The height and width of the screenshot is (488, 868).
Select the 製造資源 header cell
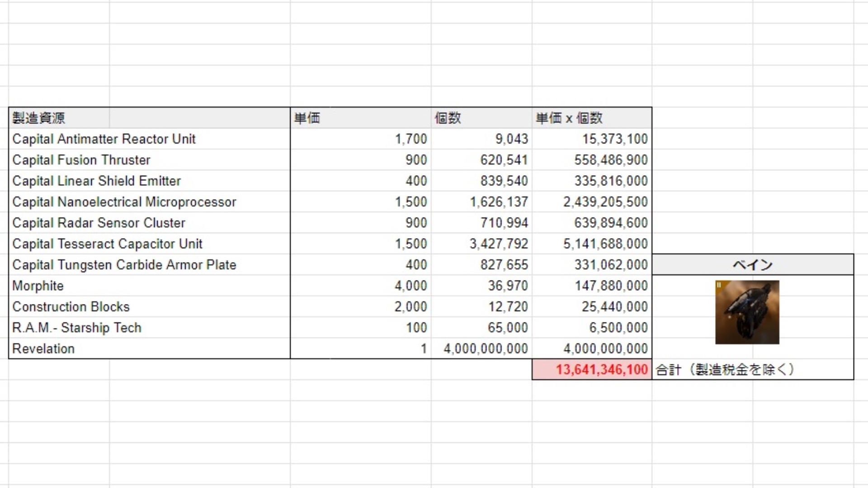click(x=149, y=118)
